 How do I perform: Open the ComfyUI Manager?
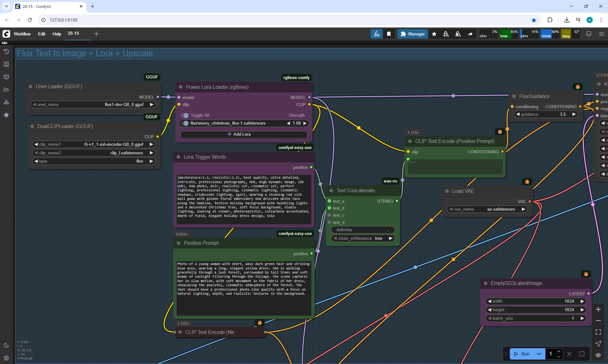(x=413, y=34)
